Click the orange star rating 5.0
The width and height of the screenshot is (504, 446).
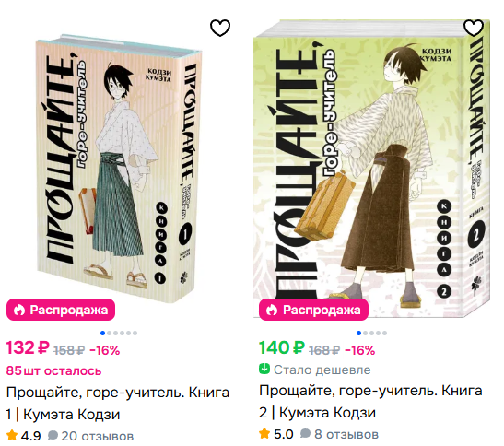264,433
